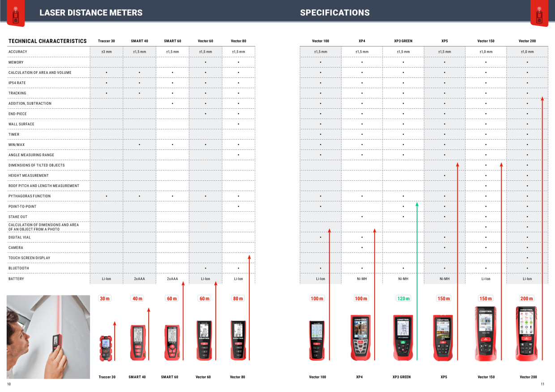Open the photo of man using laser meter
555x392 pixels.
point(48,337)
